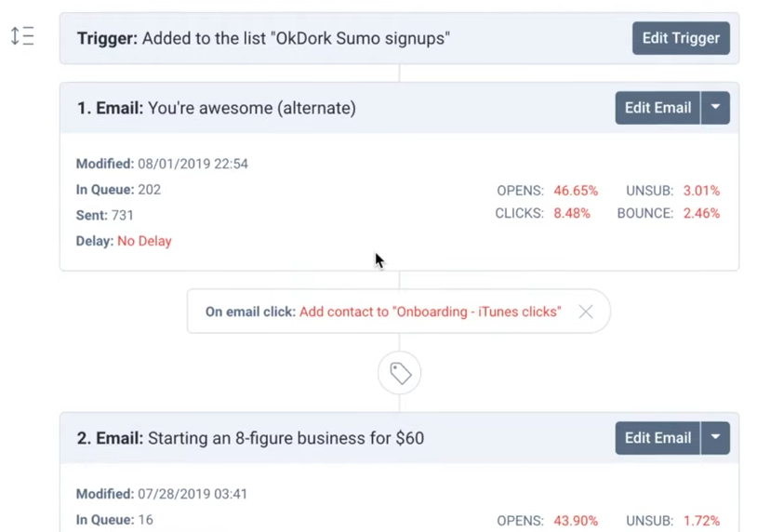
Task: Click the Edit Trigger button
Action: pos(681,38)
